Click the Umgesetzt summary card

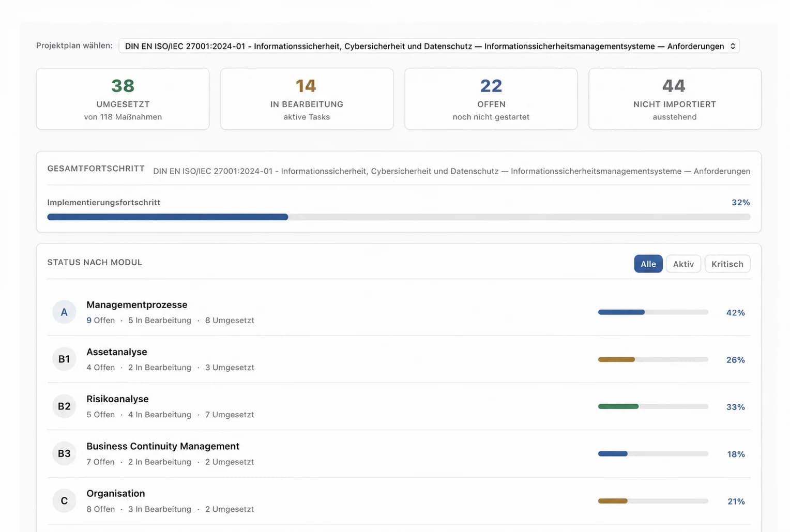(123, 99)
